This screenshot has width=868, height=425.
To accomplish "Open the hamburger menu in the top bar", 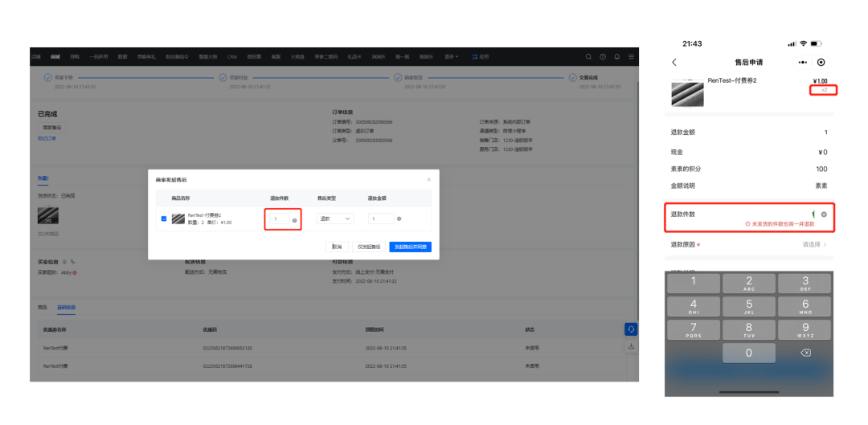I will coord(631,56).
